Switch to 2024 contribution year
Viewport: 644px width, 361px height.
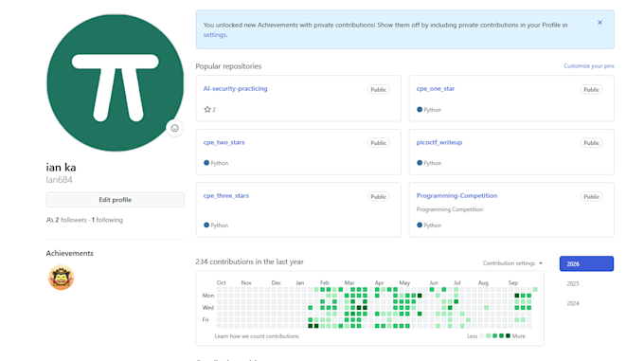pos(573,303)
